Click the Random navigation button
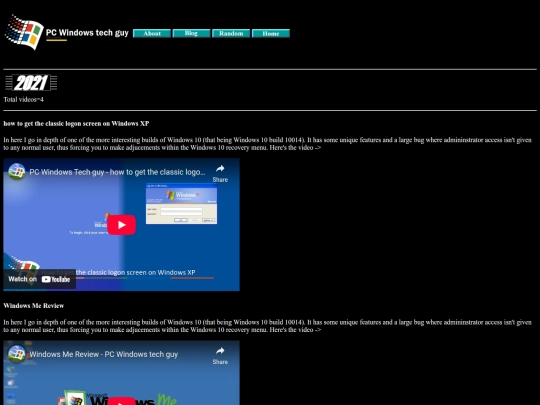Viewport: 540px width, 405px height. (231, 33)
